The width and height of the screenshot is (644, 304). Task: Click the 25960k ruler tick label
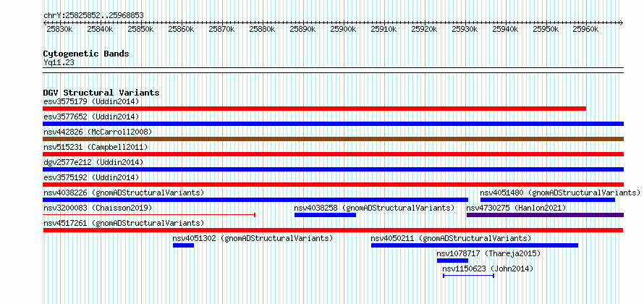point(587,29)
